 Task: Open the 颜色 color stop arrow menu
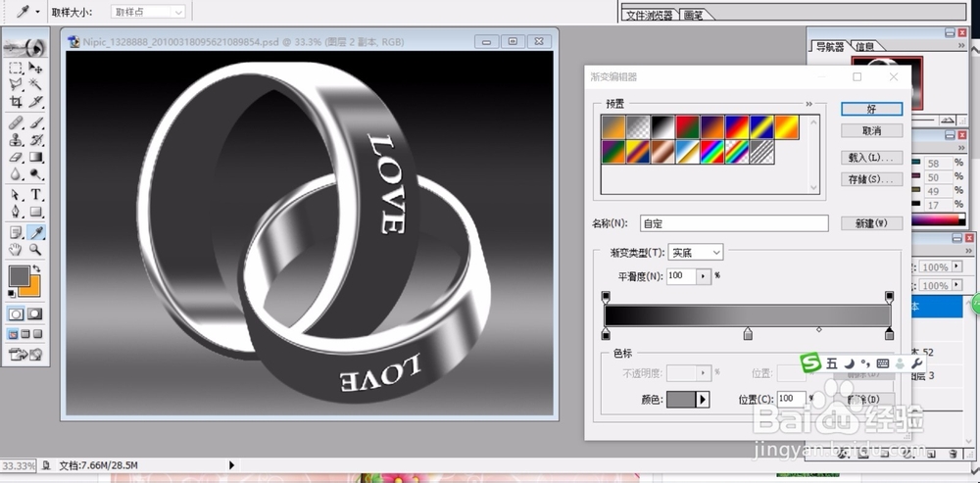(x=703, y=400)
